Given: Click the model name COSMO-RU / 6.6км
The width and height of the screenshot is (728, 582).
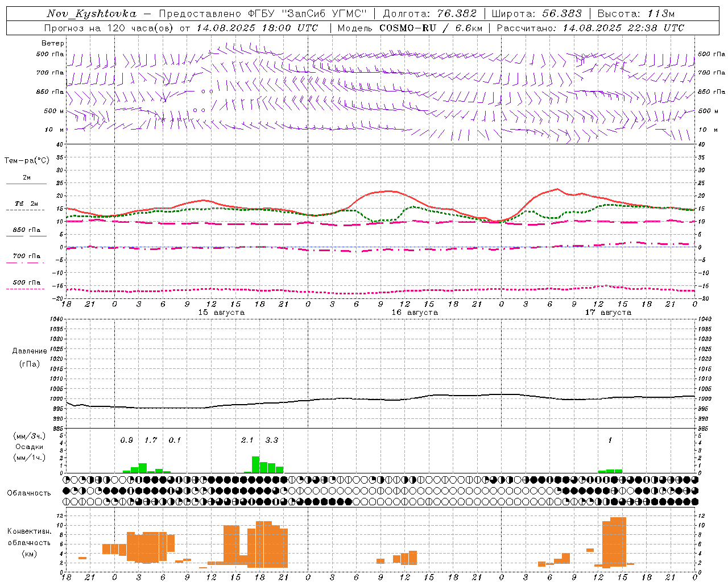Looking at the screenshot, I should (x=431, y=28).
